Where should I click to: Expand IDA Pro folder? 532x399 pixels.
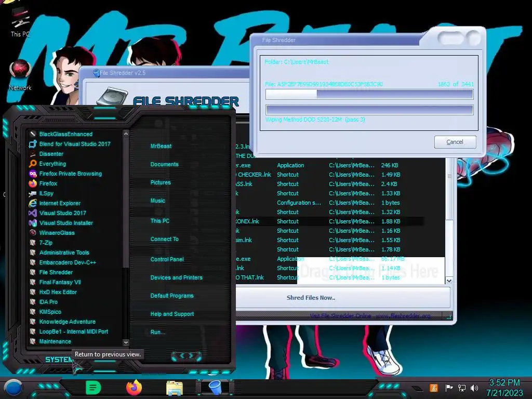pyautogui.click(x=48, y=302)
